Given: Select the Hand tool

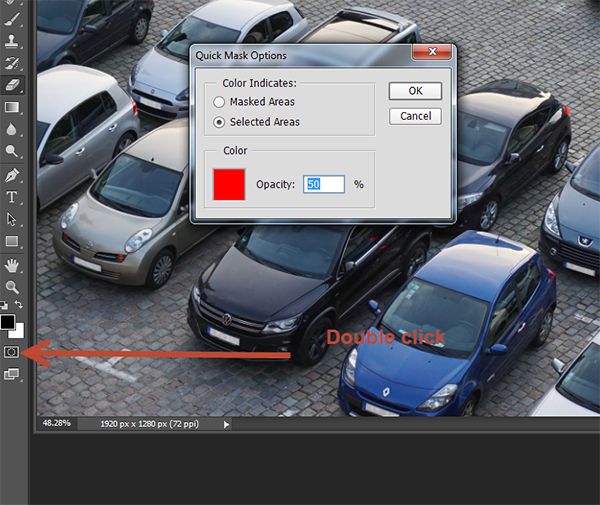Looking at the screenshot, I should coord(13,265).
